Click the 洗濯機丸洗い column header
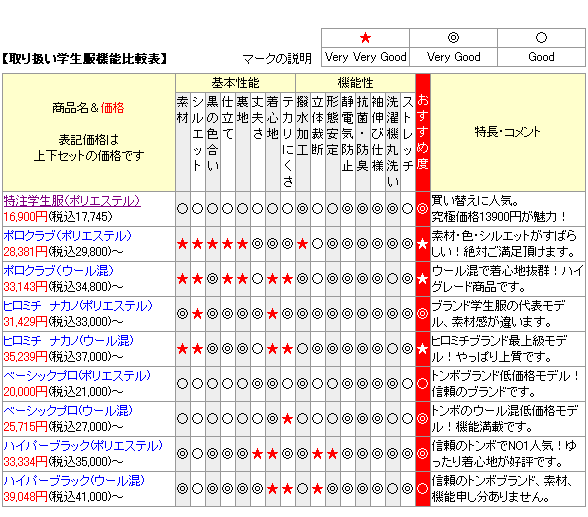Viewport: 588px width, 517px height. (393, 141)
